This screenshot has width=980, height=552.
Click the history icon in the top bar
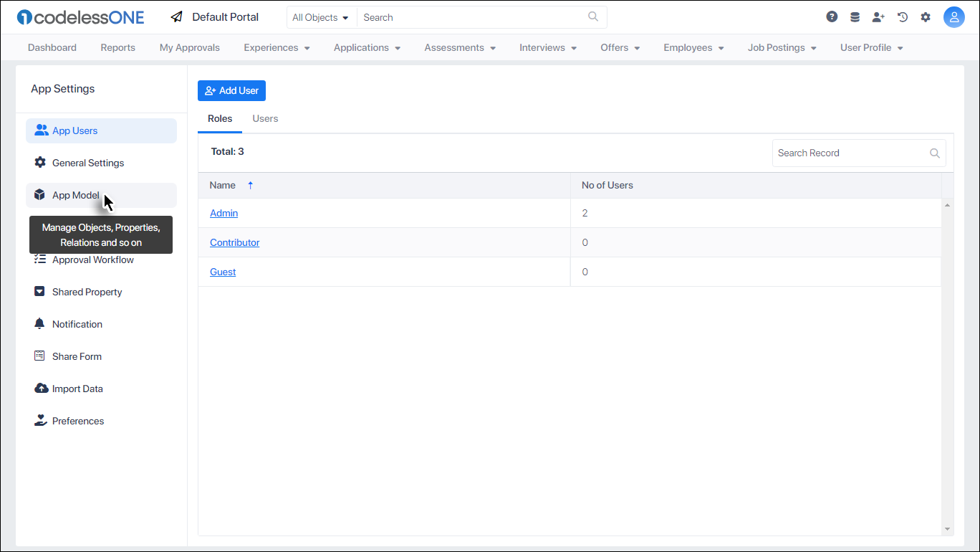902,16
